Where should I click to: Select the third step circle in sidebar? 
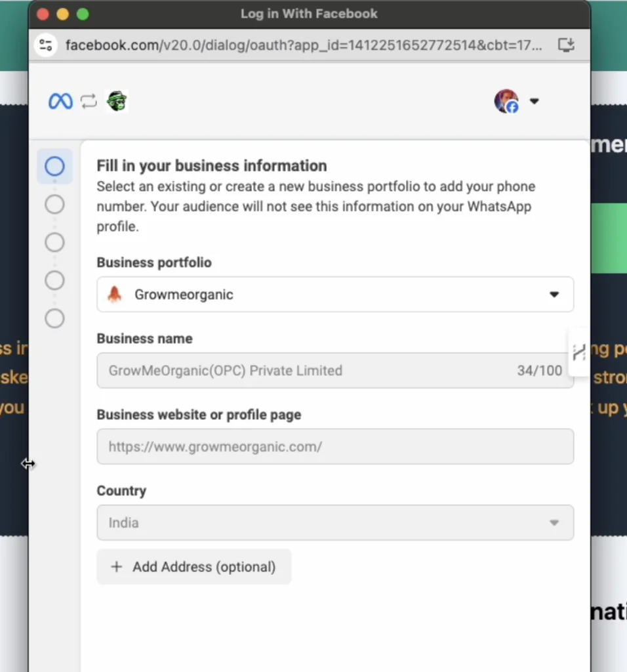pos(55,243)
